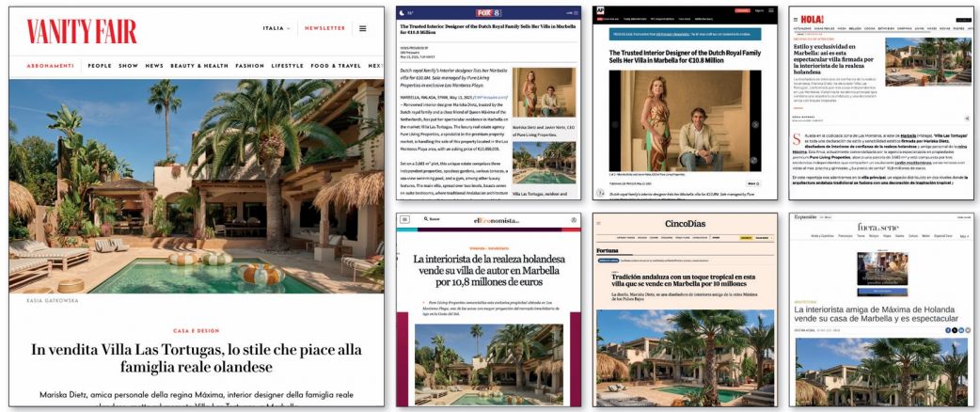This screenshot has width=980, height=412.
Task: Open the Villa Las Tortugas Vanity Fair headline
Action: click(x=197, y=357)
